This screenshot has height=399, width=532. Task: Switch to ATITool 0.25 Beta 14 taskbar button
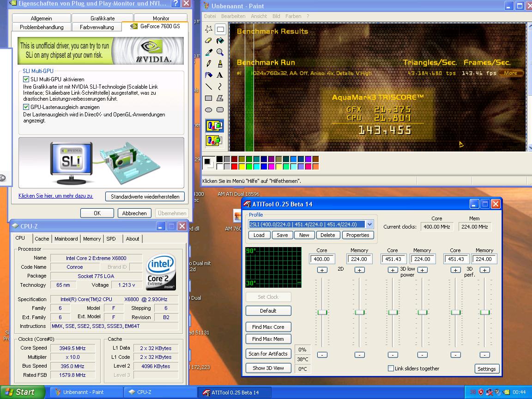(x=235, y=392)
